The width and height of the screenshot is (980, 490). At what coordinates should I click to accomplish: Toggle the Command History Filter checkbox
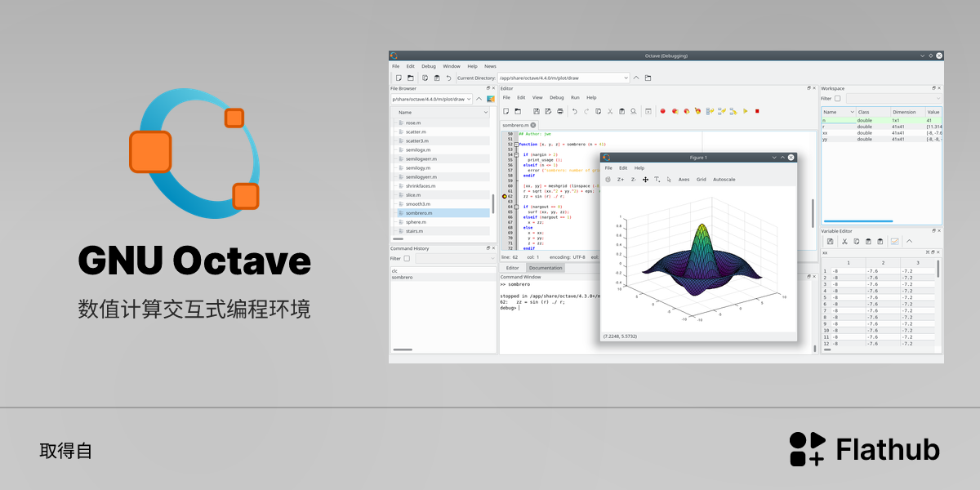tap(407, 259)
